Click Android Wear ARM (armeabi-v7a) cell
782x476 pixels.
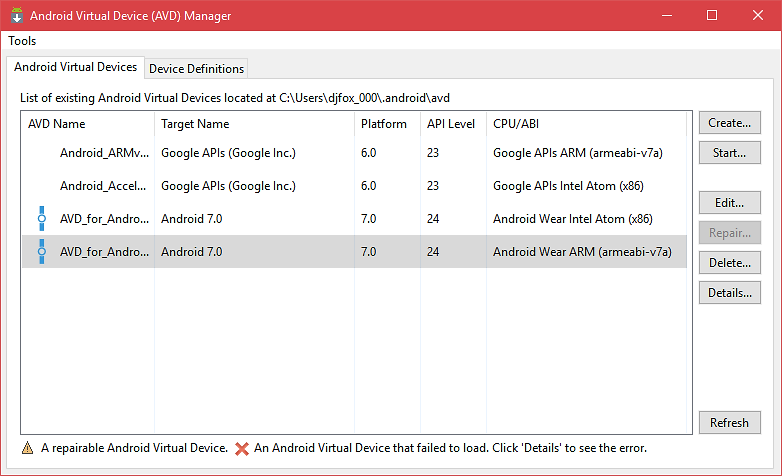[582, 251]
